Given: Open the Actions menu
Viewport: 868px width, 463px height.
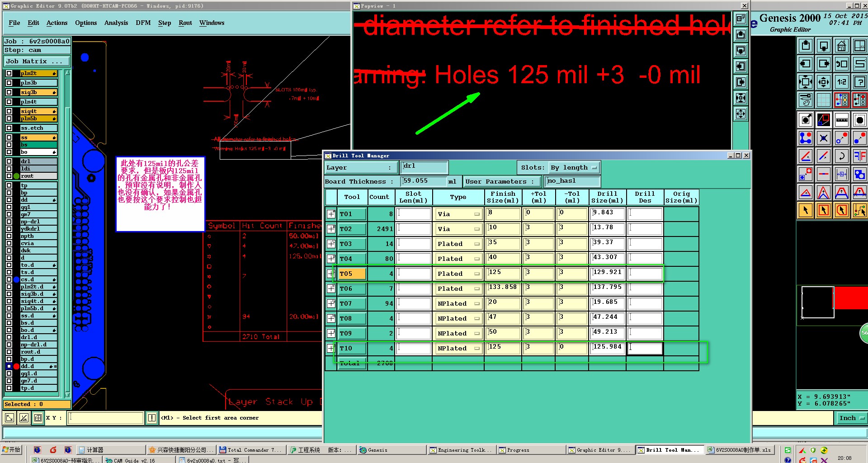Looking at the screenshot, I should [57, 23].
